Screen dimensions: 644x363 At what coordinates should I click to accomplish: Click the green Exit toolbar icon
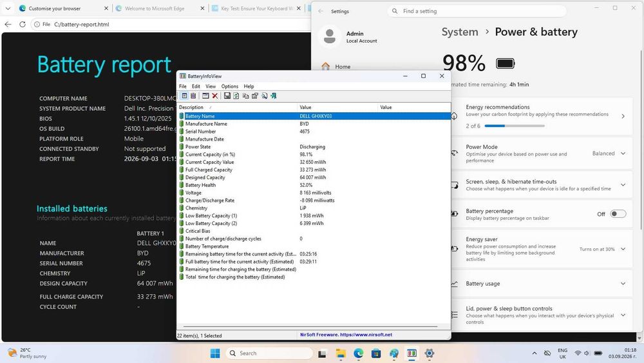click(x=274, y=96)
